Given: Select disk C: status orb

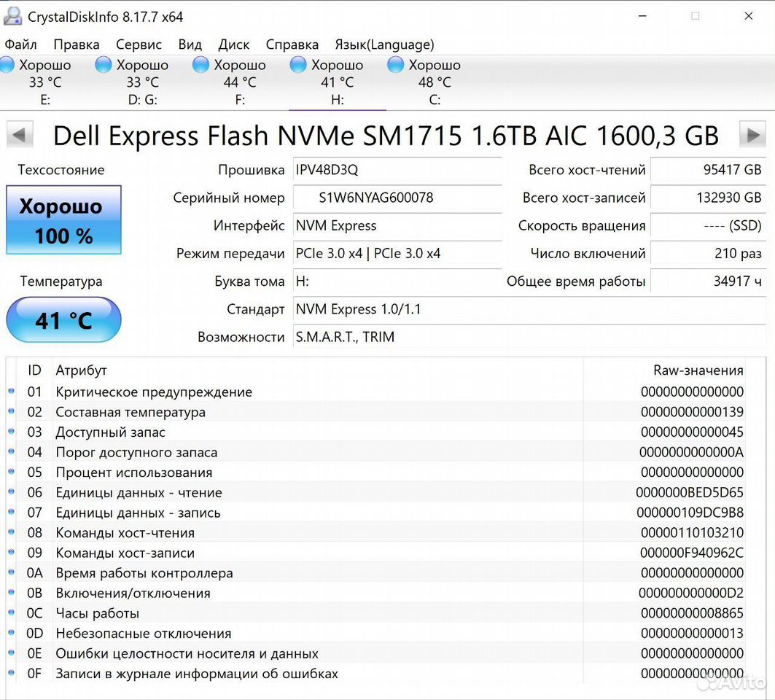Looking at the screenshot, I should pyautogui.click(x=395, y=65).
